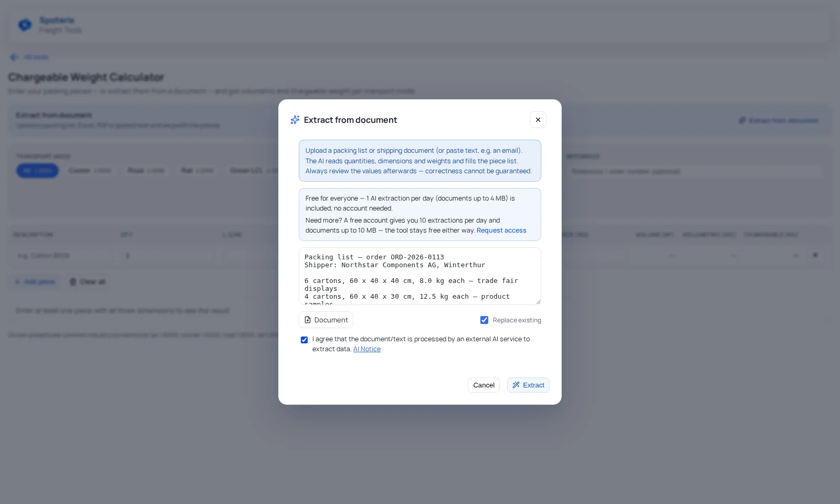Image resolution: width=840 pixels, height=504 pixels.
Task: Click the packing list text area
Action: click(420, 276)
